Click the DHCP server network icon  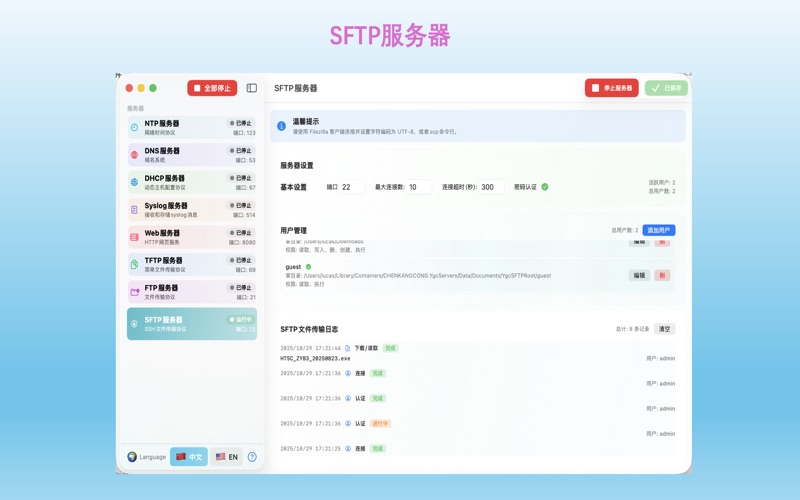tap(134, 182)
